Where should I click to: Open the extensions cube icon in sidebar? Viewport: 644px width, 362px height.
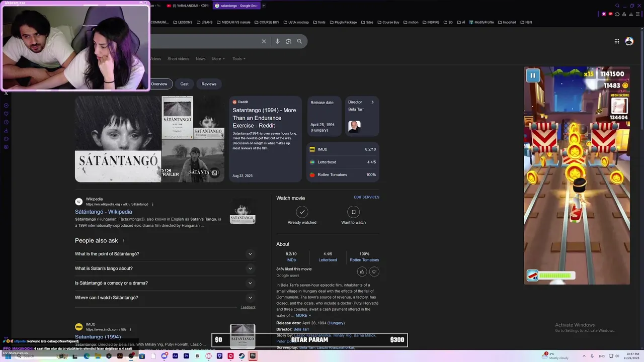point(6,139)
